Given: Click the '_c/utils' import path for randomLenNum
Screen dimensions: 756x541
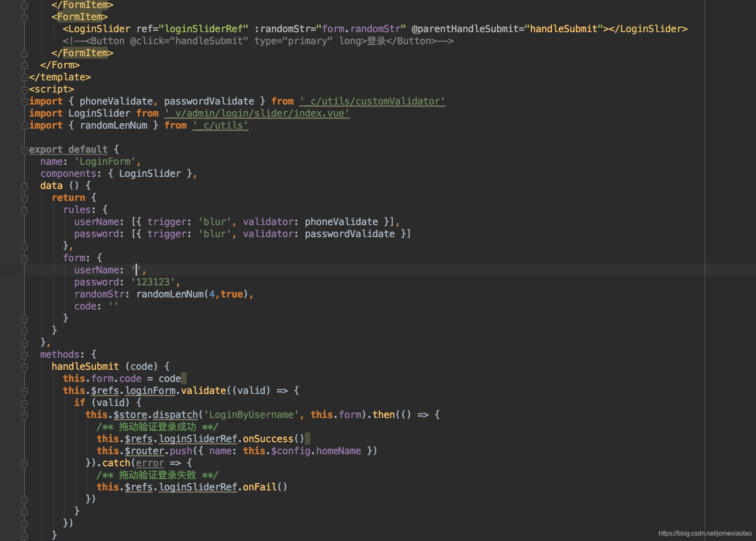Looking at the screenshot, I should pyautogui.click(x=220, y=125).
